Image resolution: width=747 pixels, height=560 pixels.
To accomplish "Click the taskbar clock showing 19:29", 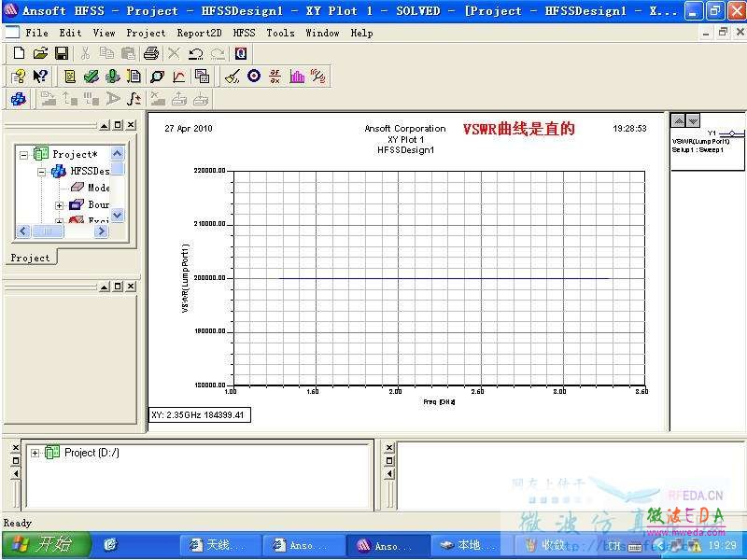I will click(722, 545).
